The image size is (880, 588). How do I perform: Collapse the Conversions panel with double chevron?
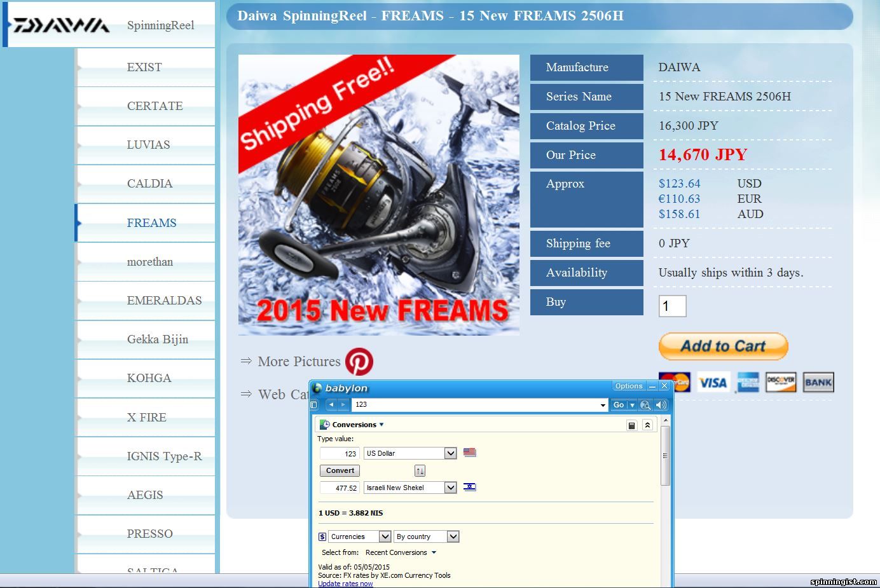[x=647, y=425]
